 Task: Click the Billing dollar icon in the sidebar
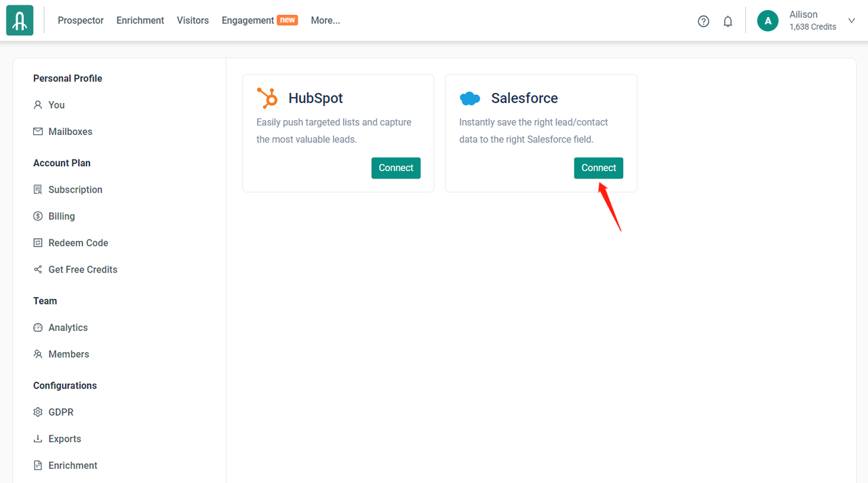38,216
